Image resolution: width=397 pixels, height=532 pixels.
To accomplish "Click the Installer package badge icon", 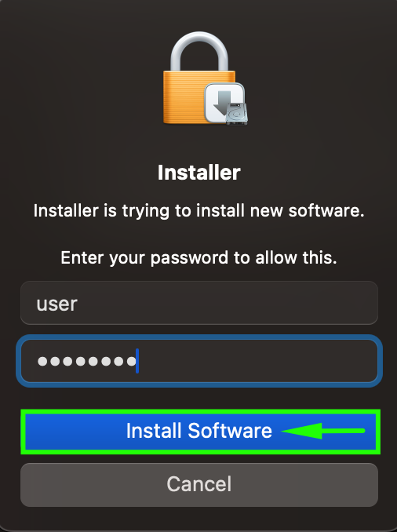I will coord(226,104).
